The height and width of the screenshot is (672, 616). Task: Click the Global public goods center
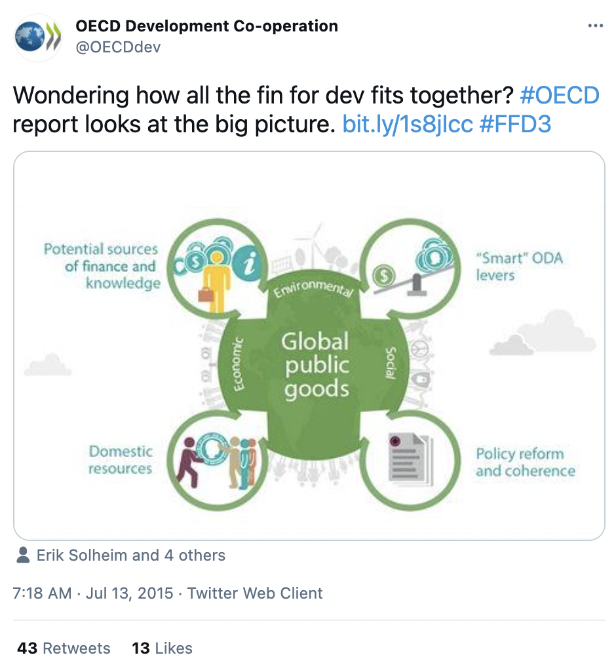point(315,365)
